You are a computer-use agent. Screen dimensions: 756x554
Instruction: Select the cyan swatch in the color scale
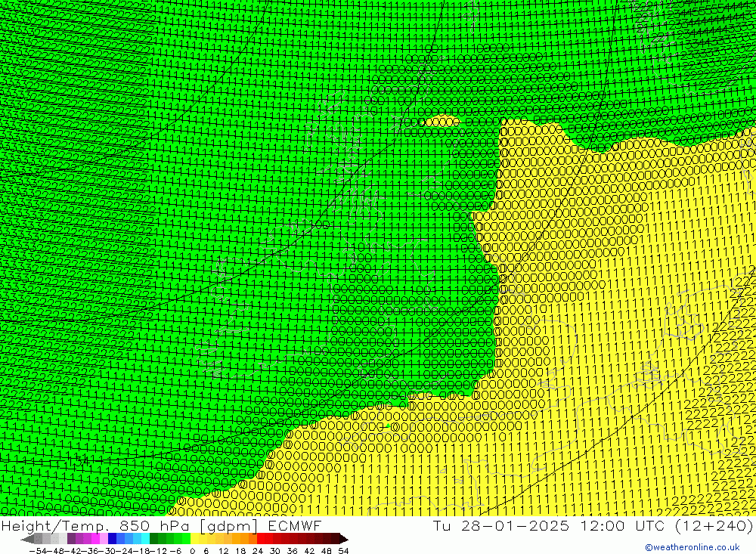[145, 540]
